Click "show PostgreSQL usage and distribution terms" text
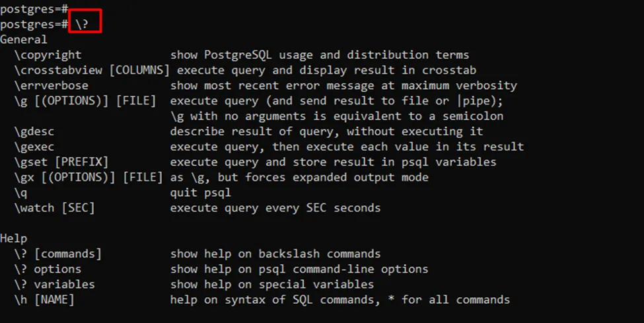This screenshot has width=644, height=323. 320,55
